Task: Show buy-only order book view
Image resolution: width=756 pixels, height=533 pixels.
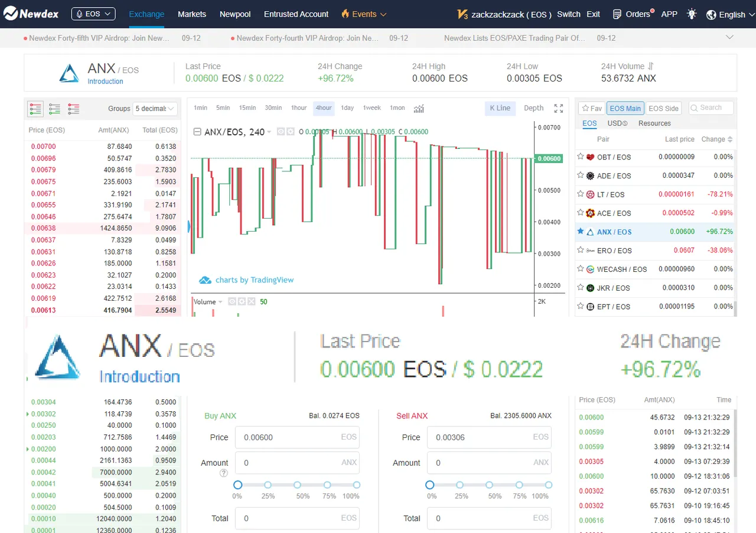Action: tap(54, 109)
